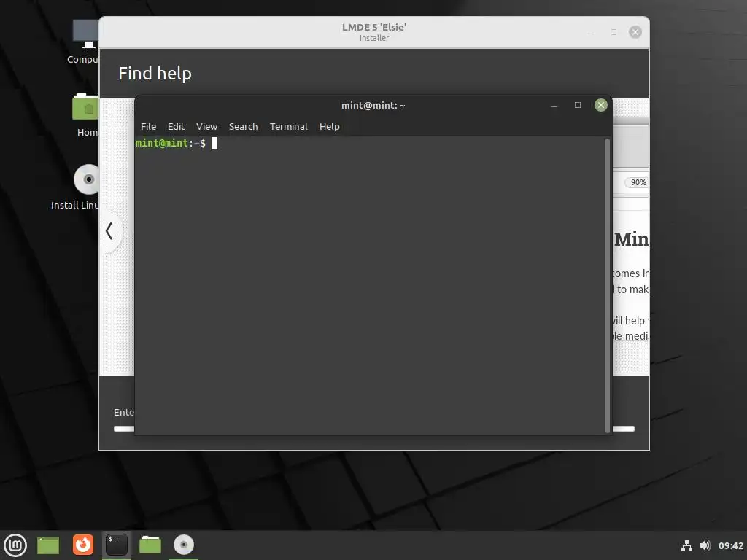This screenshot has width=747, height=560.
Task: Click the Installer progress bar
Action: pos(374,429)
